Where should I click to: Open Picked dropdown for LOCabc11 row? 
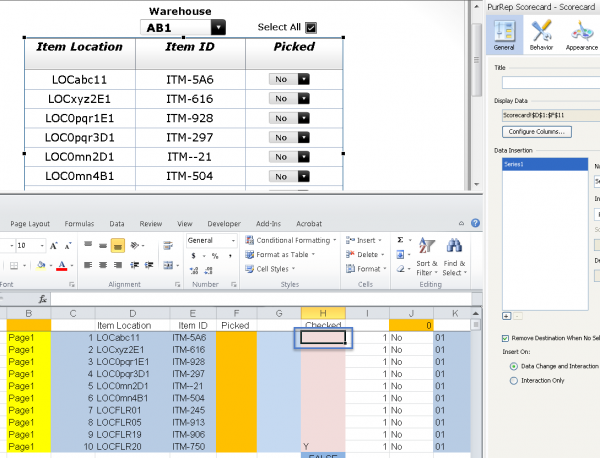click(x=303, y=79)
